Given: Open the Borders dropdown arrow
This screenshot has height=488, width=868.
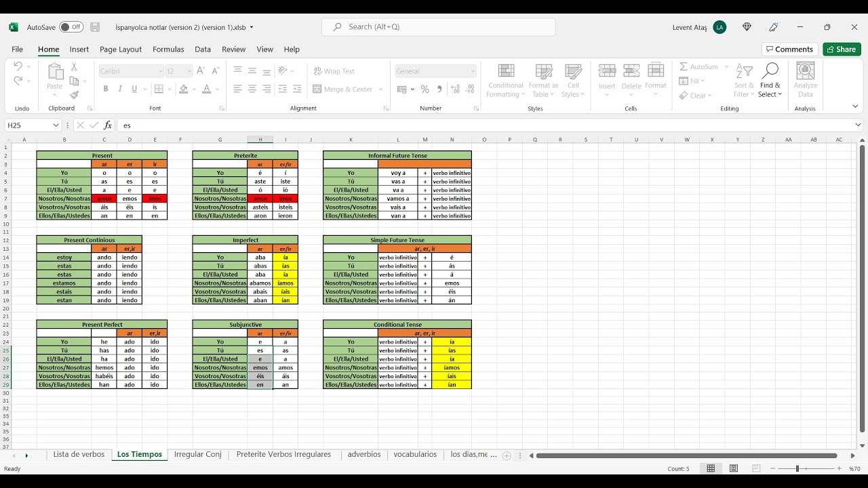Looking at the screenshot, I should (170, 89).
